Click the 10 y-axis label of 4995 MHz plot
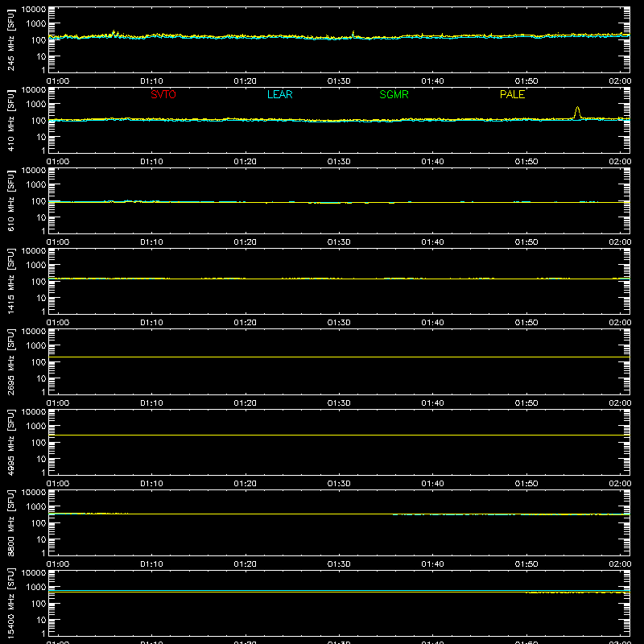This screenshot has height=644, width=644. pyautogui.click(x=42, y=459)
